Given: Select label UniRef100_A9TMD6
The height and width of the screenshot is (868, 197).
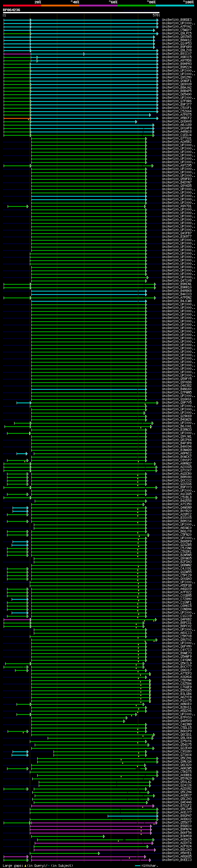Looking at the screenshot, I should (x=177, y=60).
